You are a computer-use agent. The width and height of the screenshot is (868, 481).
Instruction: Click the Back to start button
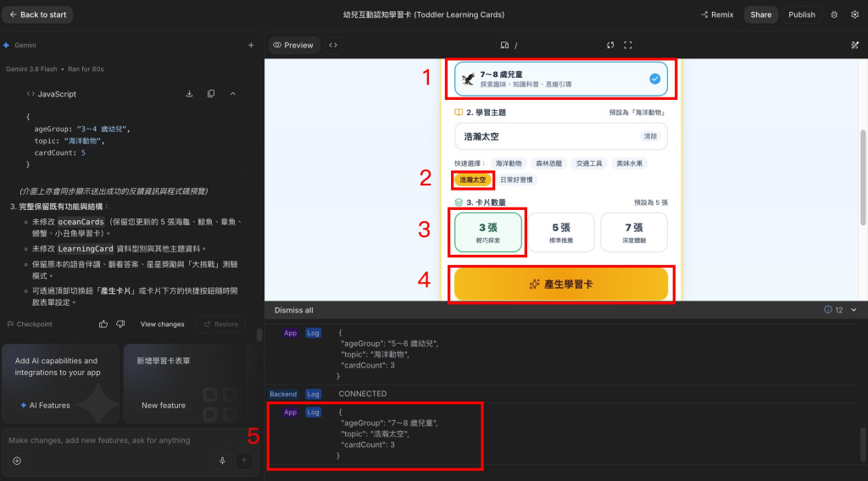pos(37,15)
